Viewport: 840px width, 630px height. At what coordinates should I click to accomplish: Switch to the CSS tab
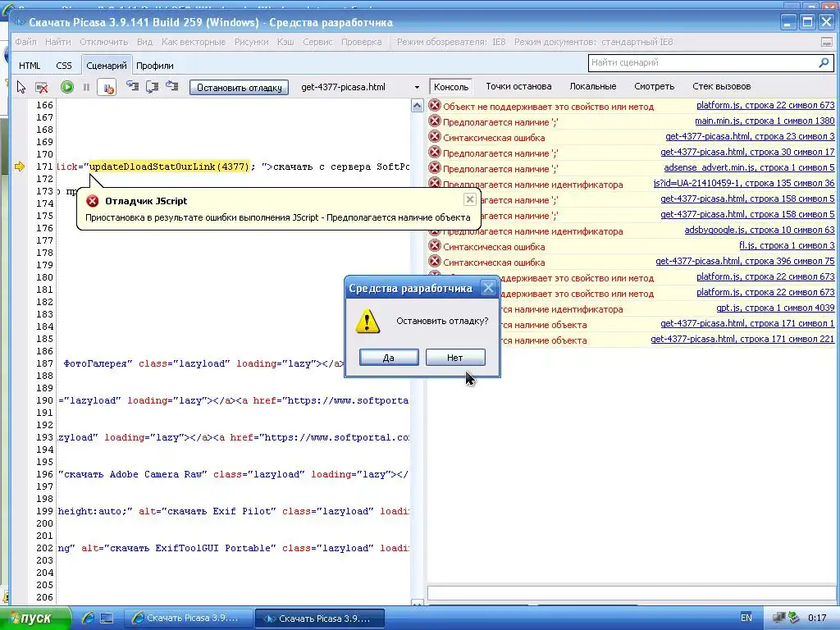64,66
